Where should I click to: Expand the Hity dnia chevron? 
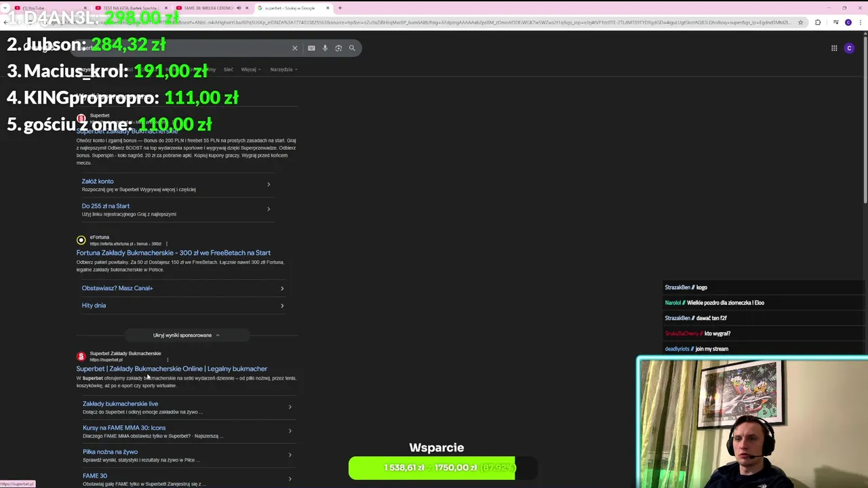[x=282, y=306]
